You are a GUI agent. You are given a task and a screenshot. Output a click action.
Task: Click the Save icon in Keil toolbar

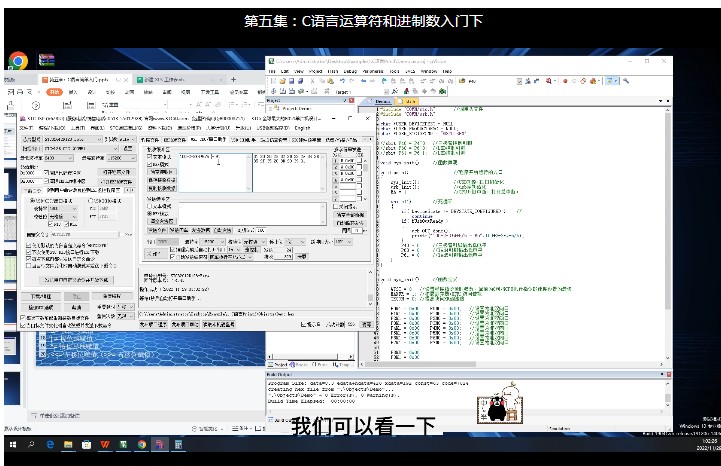coord(291,81)
